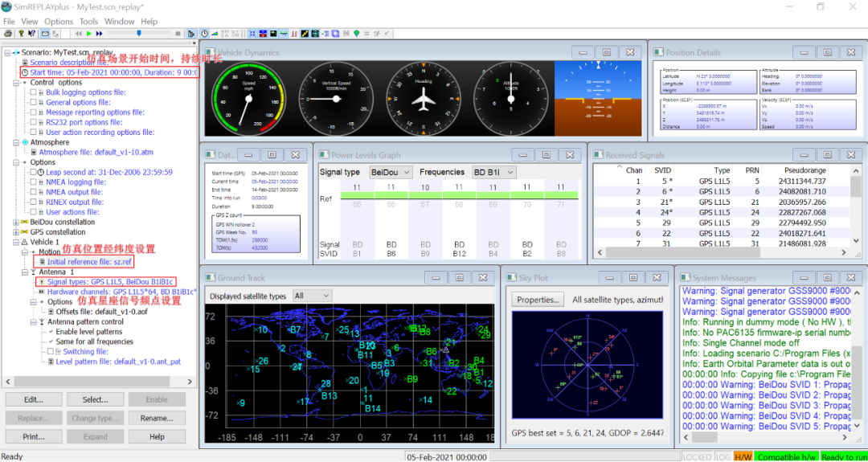Click the H/W status bar indicator
Image resolution: width=868 pixels, height=462 pixels.
tap(743, 456)
